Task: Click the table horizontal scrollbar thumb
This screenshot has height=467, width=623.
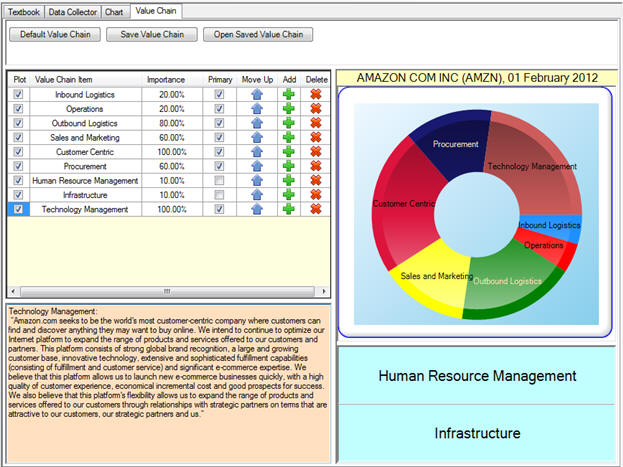Action: coord(167,291)
